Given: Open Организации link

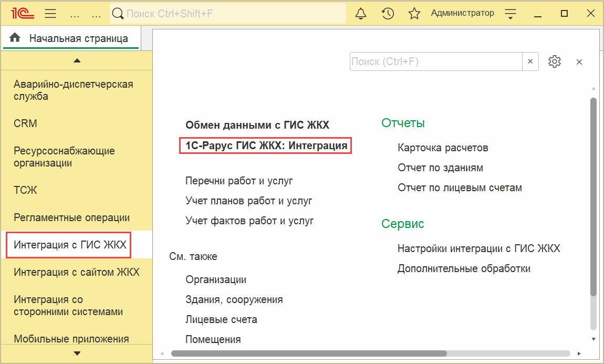Looking at the screenshot, I should click(216, 279).
